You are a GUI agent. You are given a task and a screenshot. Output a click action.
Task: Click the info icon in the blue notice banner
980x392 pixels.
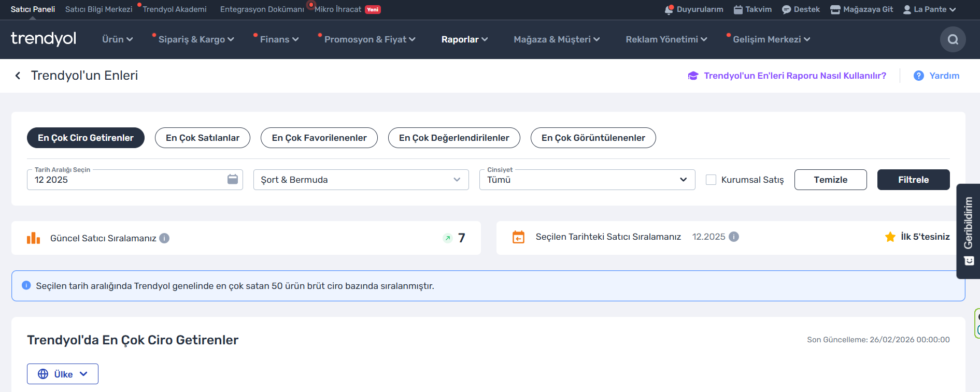[26, 285]
